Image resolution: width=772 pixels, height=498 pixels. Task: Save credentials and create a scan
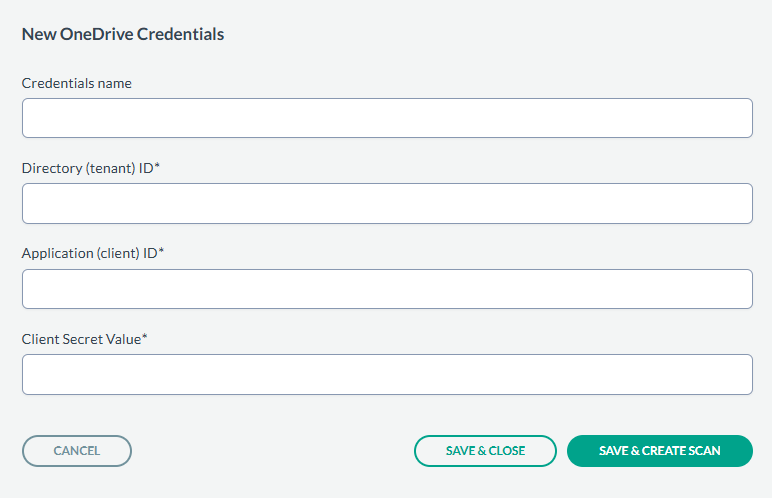click(659, 451)
